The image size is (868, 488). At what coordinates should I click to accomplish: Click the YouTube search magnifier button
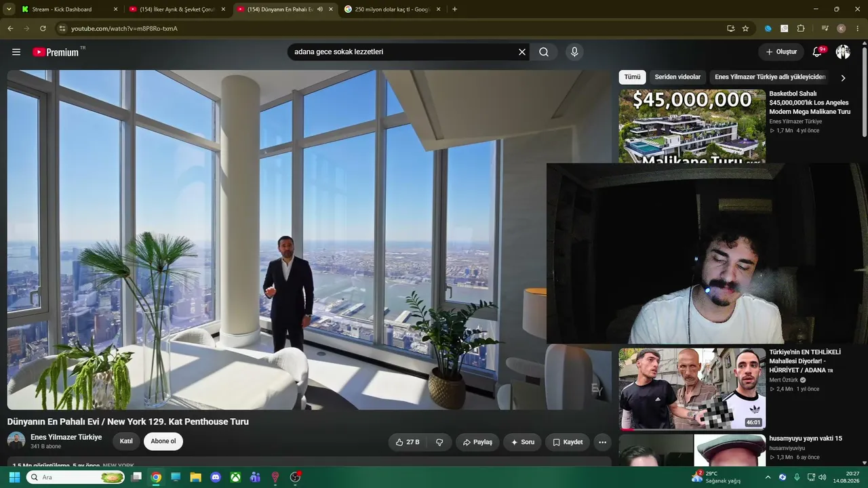pos(544,52)
